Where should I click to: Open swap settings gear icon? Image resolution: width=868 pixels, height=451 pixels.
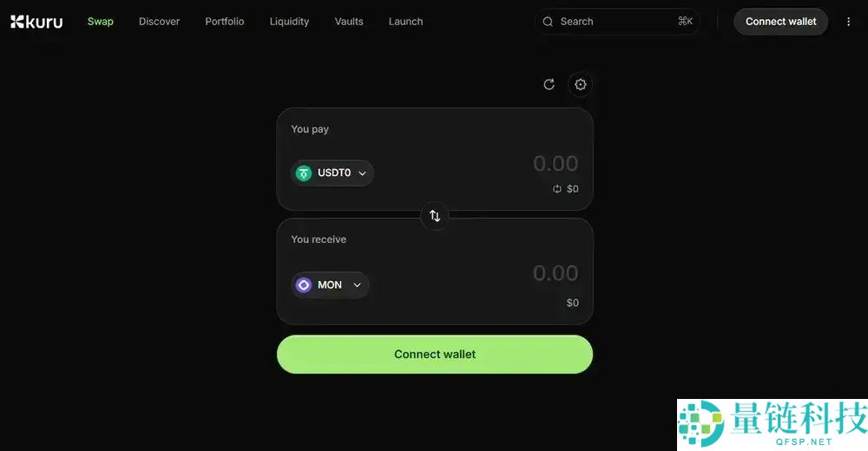[581, 84]
